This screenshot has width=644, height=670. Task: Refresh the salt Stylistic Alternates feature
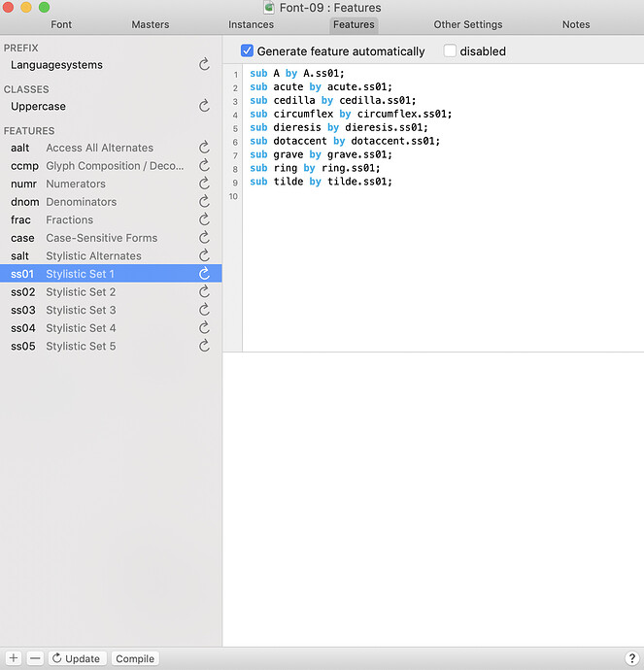coord(204,255)
